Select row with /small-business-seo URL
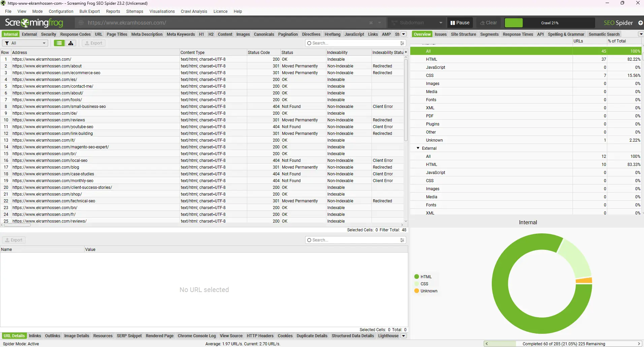 tap(202, 107)
